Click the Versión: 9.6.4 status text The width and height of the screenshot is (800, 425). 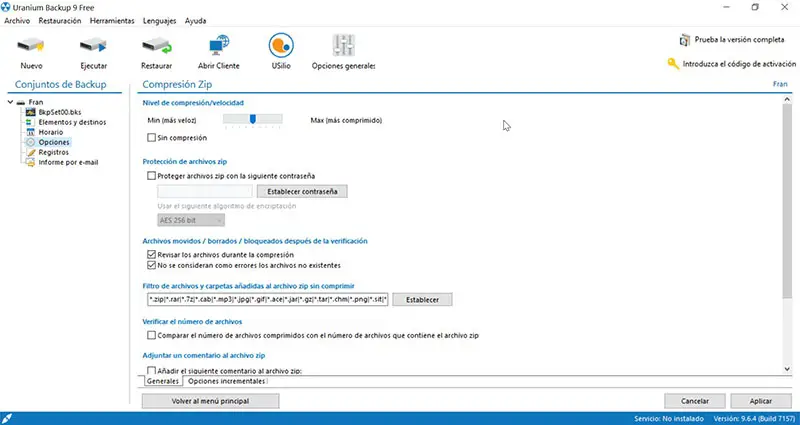(x=753, y=419)
